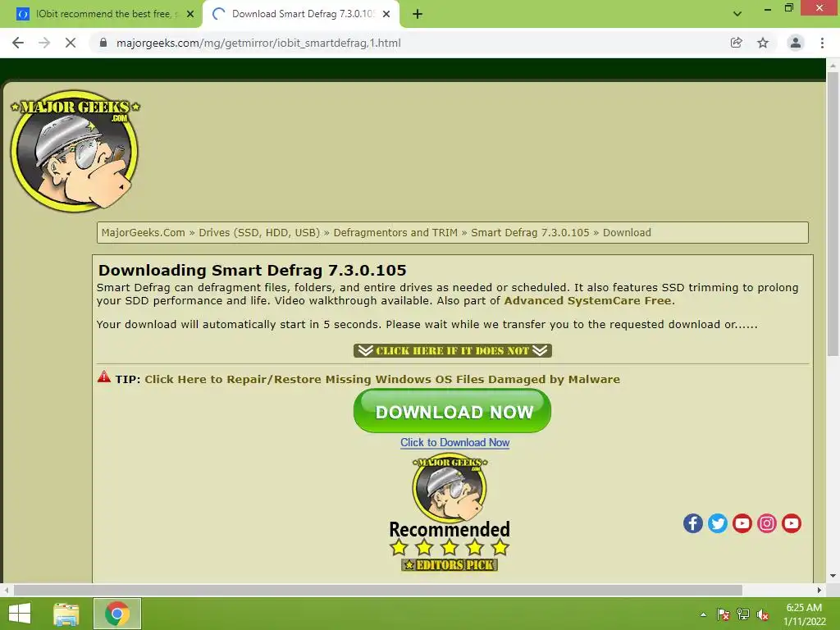Click the Editors Pick badge
The image size is (840, 630).
pyautogui.click(x=450, y=564)
